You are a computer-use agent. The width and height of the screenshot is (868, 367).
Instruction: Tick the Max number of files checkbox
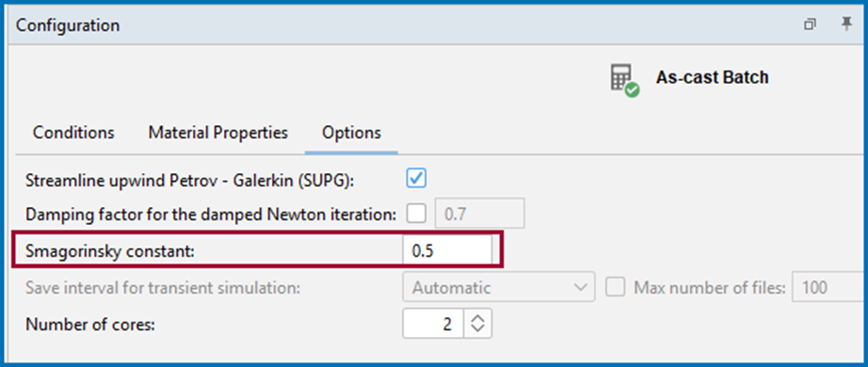(x=616, y=288)
